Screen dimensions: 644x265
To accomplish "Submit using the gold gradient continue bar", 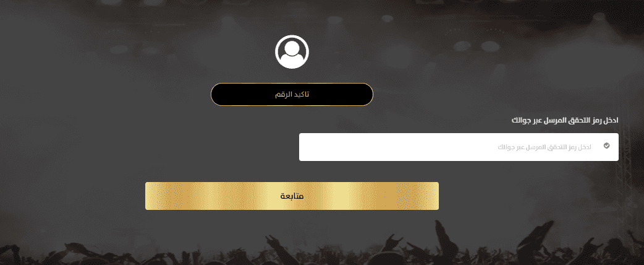I will coord(292,196).
